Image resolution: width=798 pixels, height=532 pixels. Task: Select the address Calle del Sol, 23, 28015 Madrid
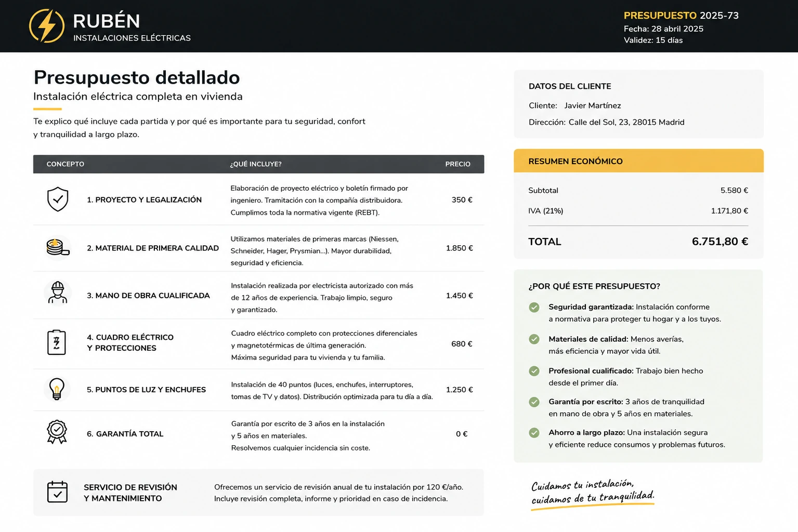click(626, 122)
